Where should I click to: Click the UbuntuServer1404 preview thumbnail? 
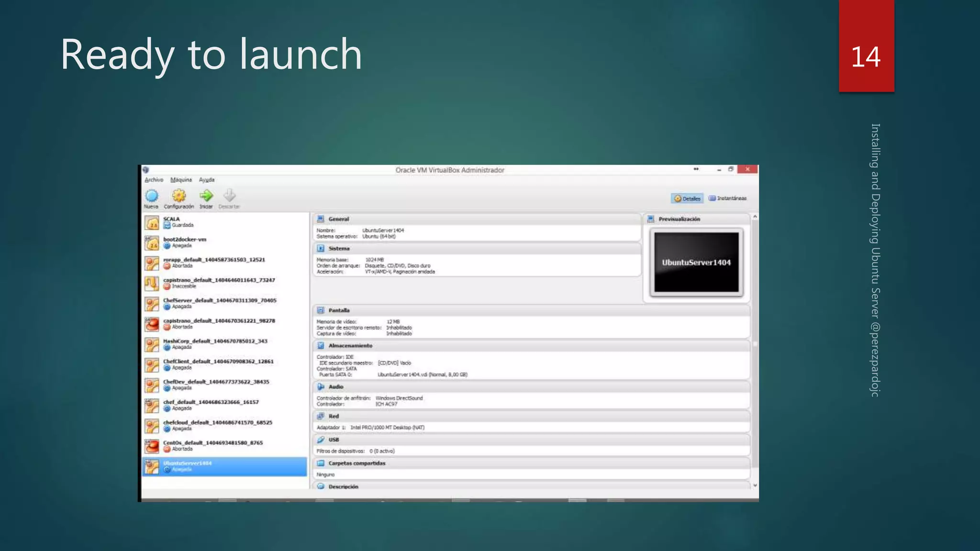[x=696, y=262]
